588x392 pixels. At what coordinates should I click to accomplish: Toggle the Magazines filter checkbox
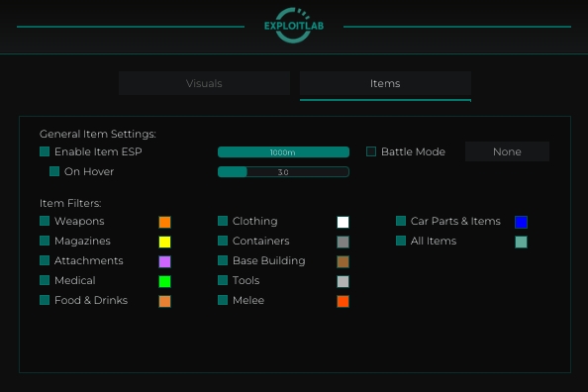pos(45,241)
